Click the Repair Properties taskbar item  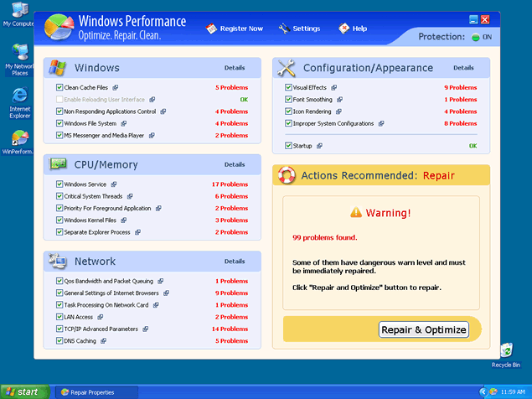(x=92, y=391)
